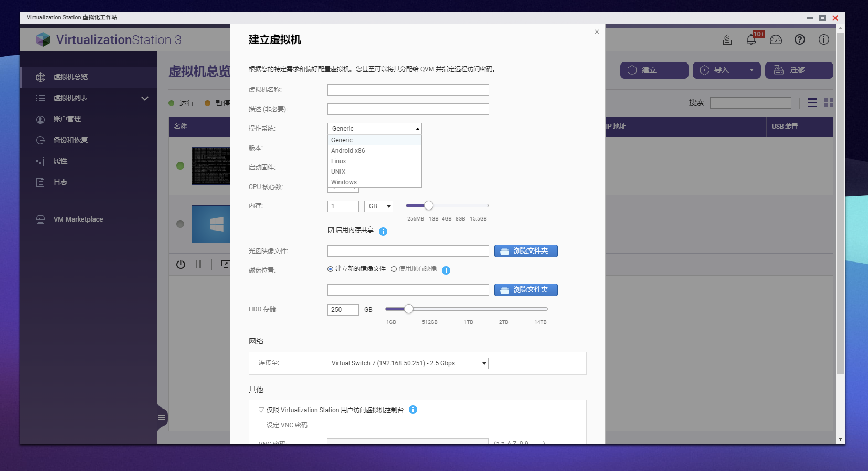Select the use existing image radio button
The height and width of the screenshot is (471, 868).
[x=394, y=269]
